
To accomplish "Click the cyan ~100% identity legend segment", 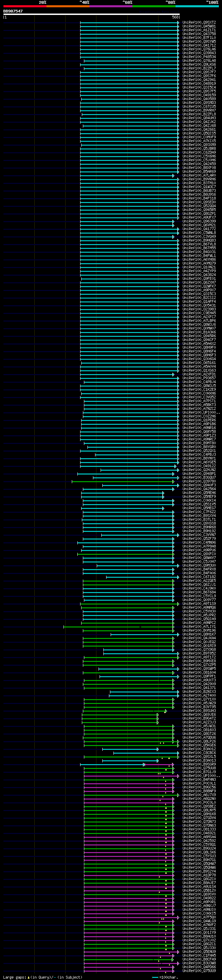I will [197, 6].
